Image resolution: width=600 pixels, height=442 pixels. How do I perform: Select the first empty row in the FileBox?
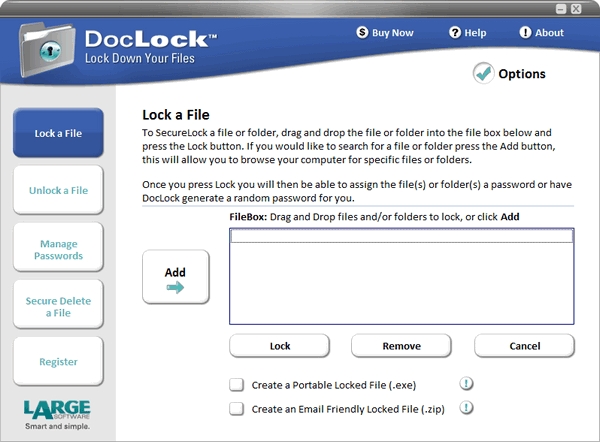[401, 236]
